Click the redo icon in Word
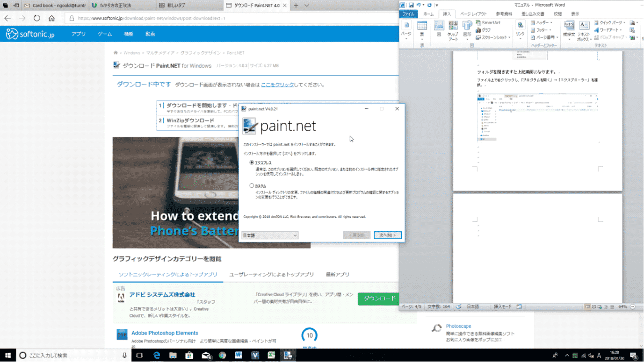Viewport: 644px width, 362px height. tap(429, 5)
